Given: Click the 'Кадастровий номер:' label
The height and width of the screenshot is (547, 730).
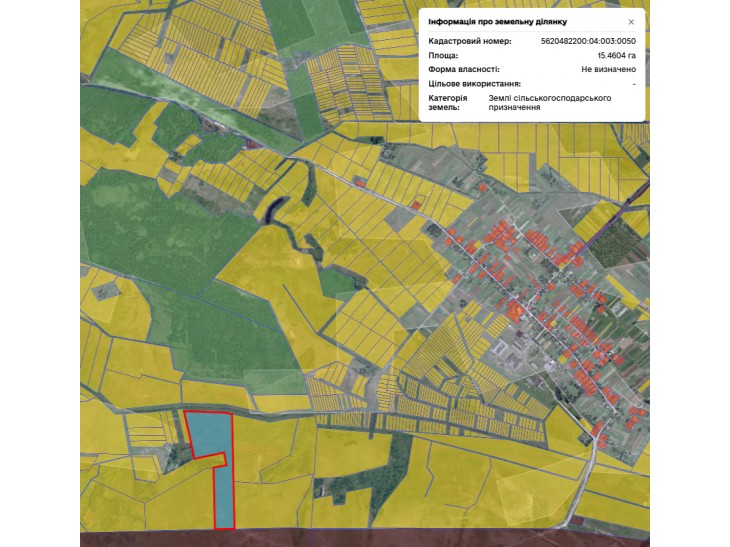Looking at the screenshot, I should pyautogui.click(x=470, y=41).
